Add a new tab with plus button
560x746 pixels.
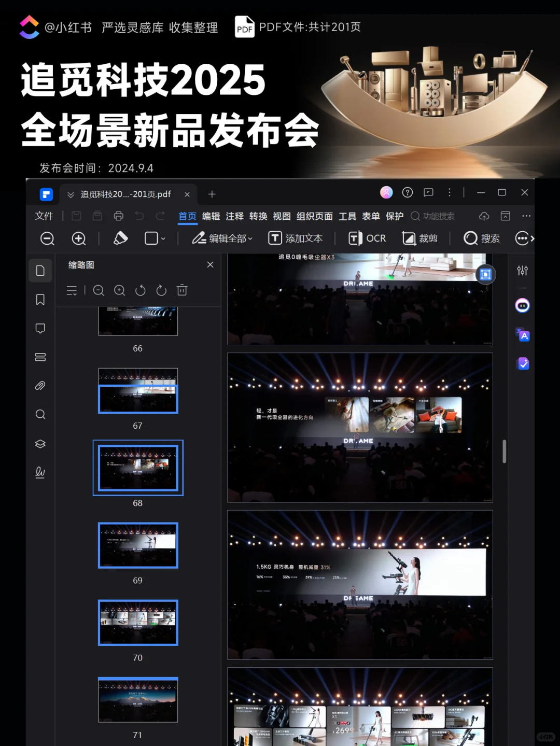(x=212, y=194)
